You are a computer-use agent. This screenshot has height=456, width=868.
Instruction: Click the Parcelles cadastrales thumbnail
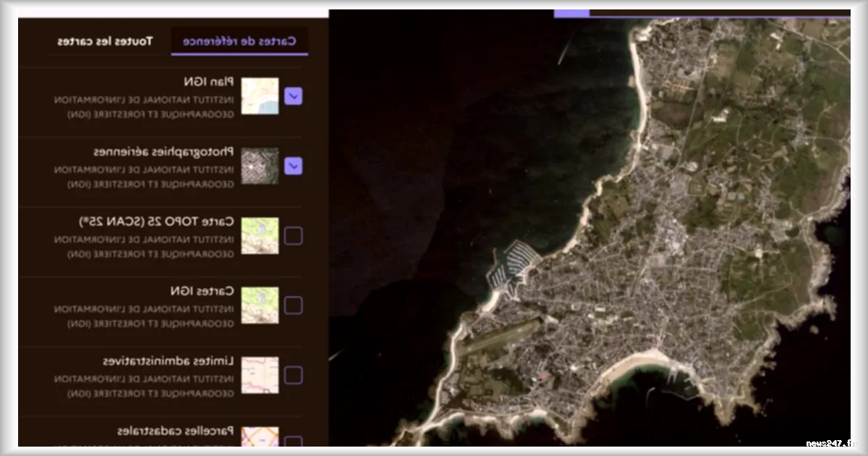tap(260, 436)
